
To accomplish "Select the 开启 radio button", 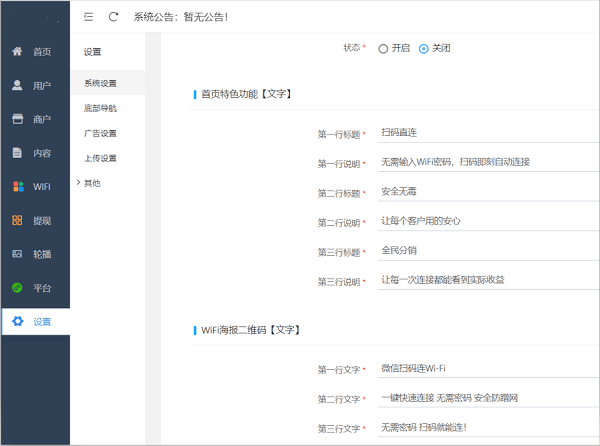I will point(383,48).
